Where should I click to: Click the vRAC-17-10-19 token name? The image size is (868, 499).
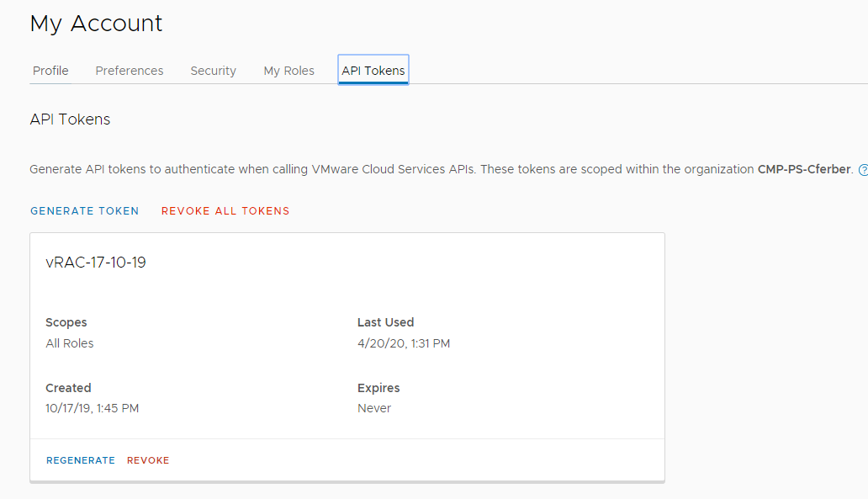(x=96, y=263)
